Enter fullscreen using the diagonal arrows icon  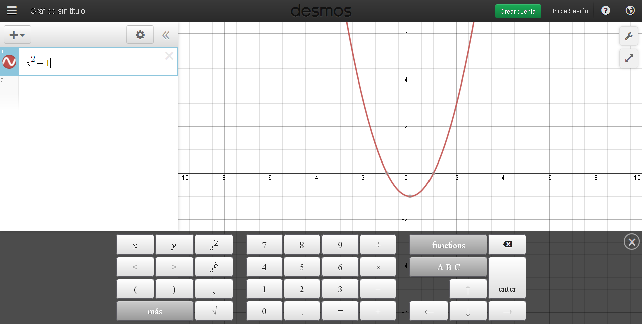[628, 58]
